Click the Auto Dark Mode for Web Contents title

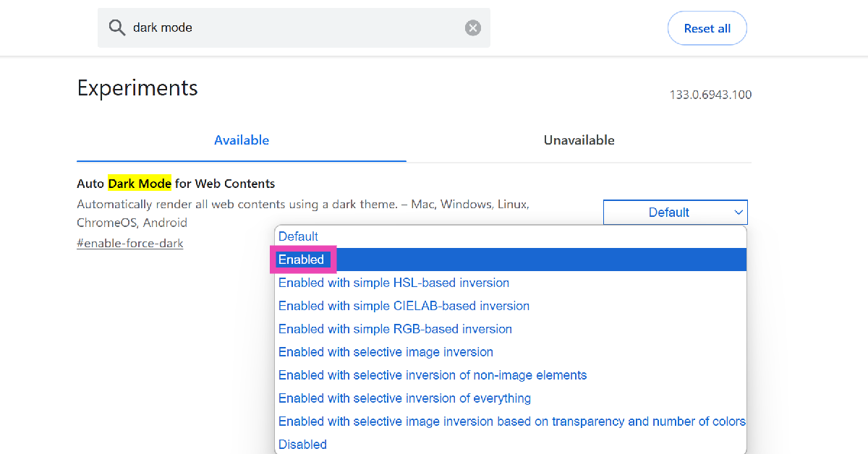coord(176,184)
